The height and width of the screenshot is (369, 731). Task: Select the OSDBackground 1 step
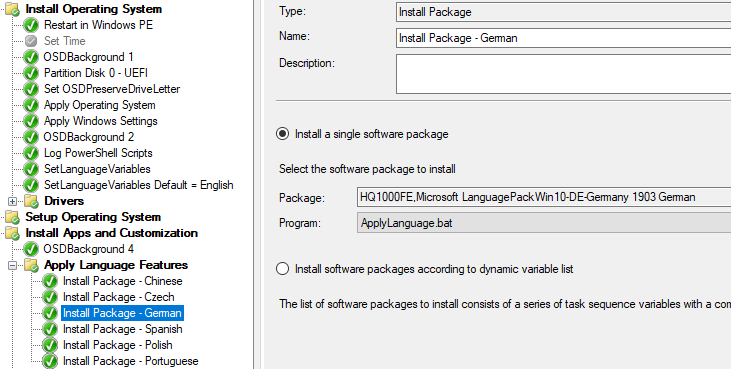pyautogui.click(x=89, y=57)
